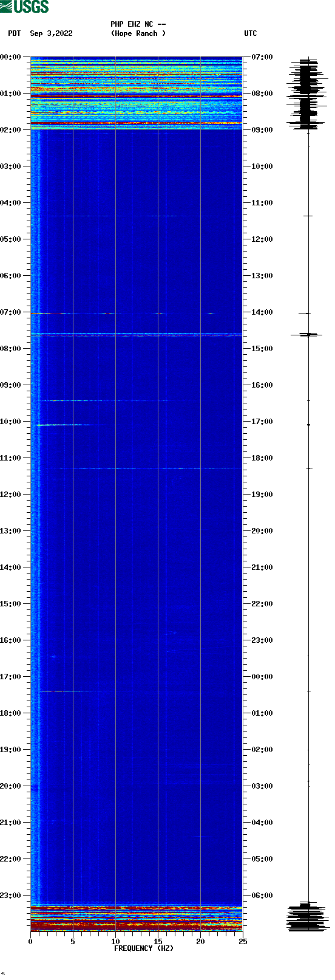Click the frequency axis value 25

[243, 942]
